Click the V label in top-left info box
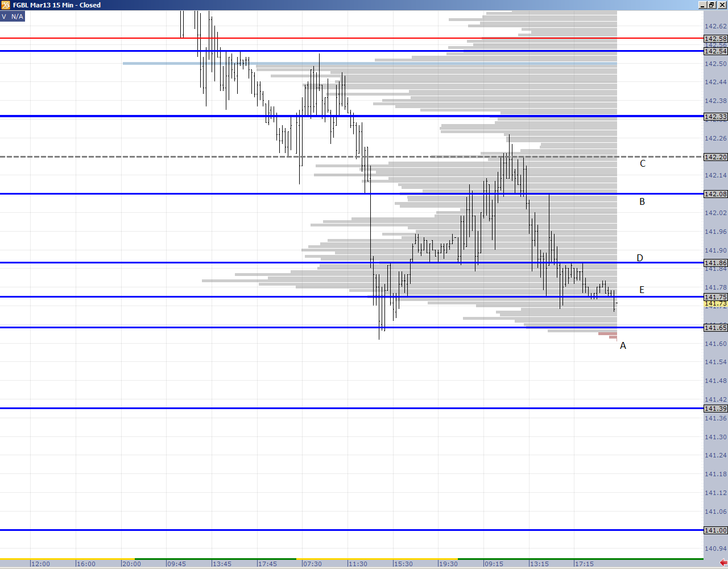This screenshot has height=569, width=728. pyautogui.click(x=4, y=17)
